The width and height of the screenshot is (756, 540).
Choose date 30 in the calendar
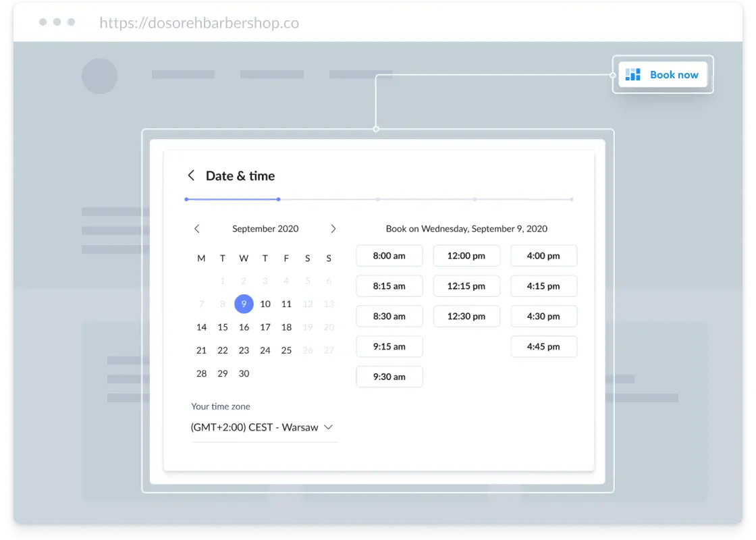pyautogui.click(x=244, y=374)
